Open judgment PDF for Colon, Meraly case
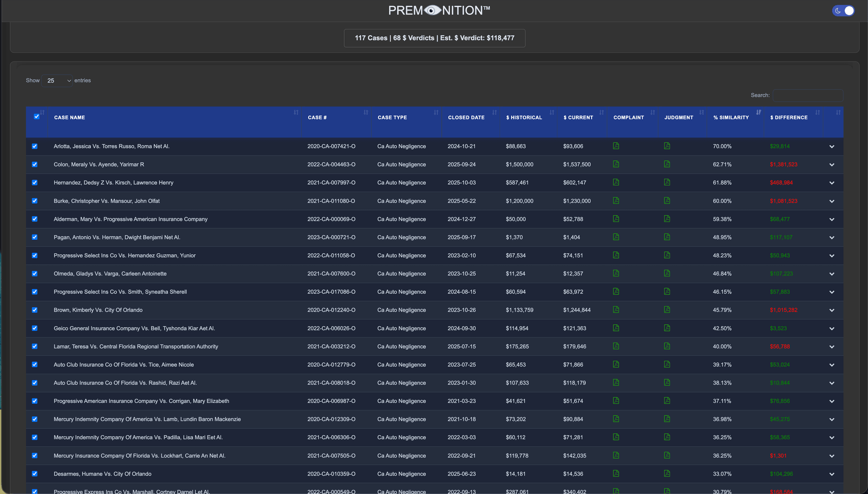 (x=667, y=164)
